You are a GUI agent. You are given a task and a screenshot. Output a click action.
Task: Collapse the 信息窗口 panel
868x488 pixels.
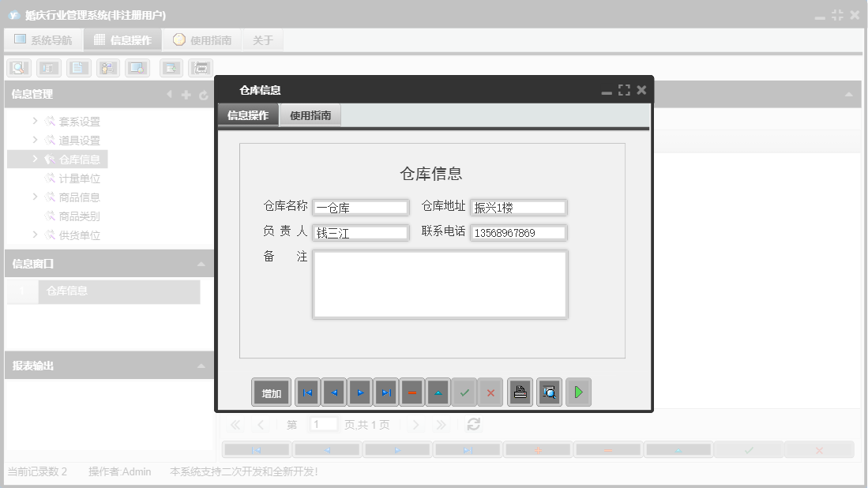pos(203,262)
